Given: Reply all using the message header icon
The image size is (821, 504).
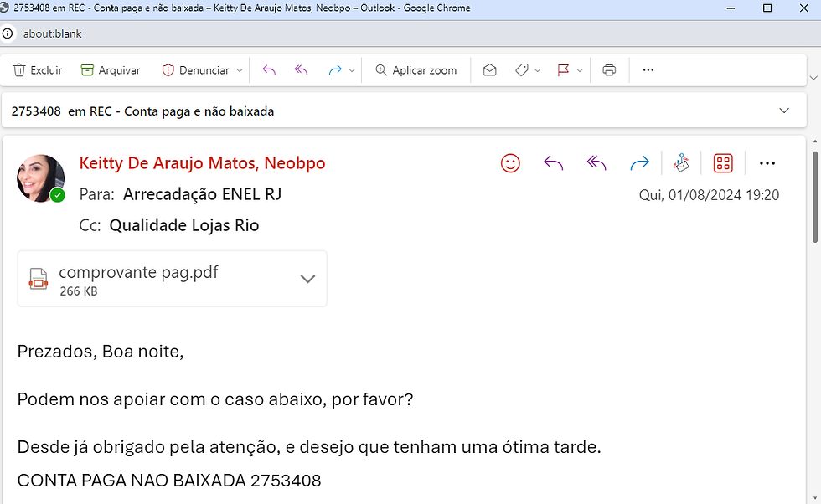Looking at the screenshot, I should coord(596,163).
